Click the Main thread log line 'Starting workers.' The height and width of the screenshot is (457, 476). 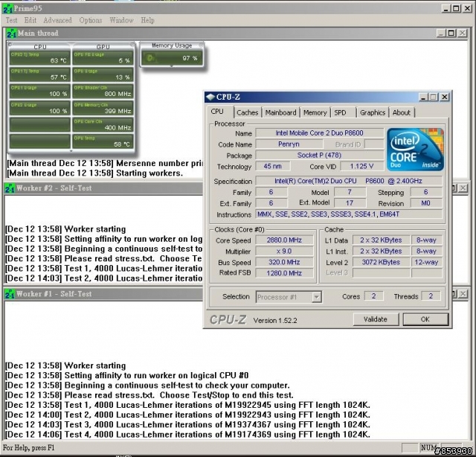(94, 173)
